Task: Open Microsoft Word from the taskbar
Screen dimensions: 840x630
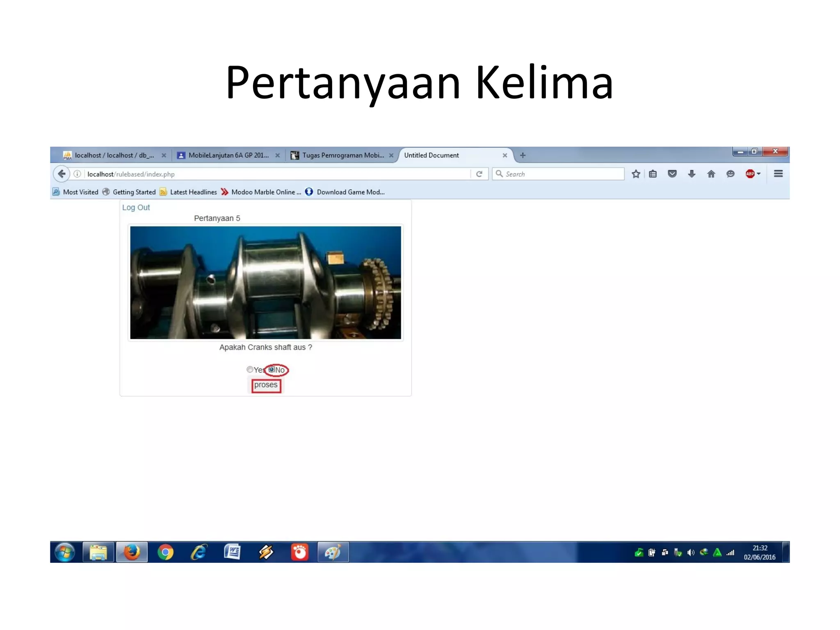Action: [232, 552]
